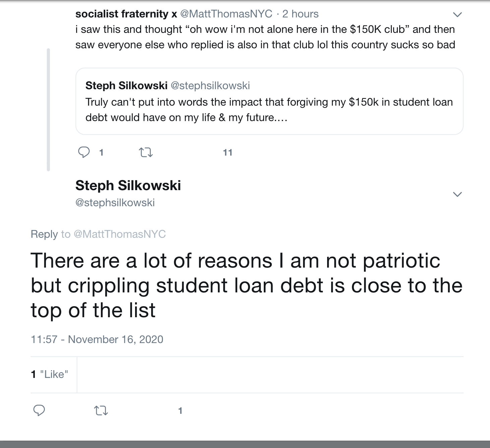Click reply icon below the patriotic tweet
The width and height of the screenshot is (490, 448).
pyautogui.click(x=39, y=410)
